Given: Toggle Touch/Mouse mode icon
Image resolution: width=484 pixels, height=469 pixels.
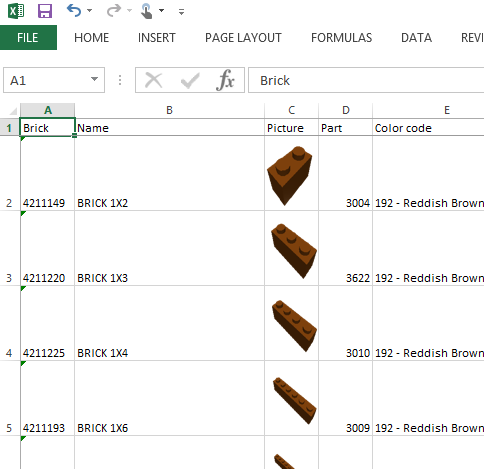Looking at the screenshot, I should click(x=146, y=11).
